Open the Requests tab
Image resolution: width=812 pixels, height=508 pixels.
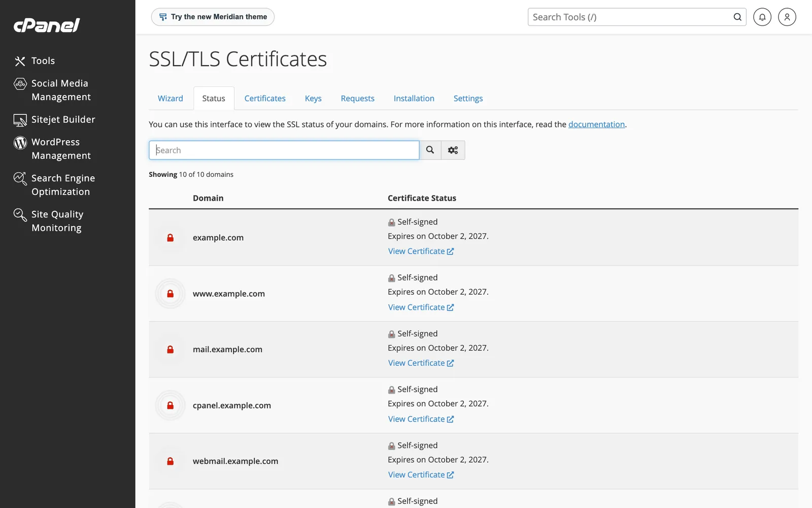pos(358,99)
